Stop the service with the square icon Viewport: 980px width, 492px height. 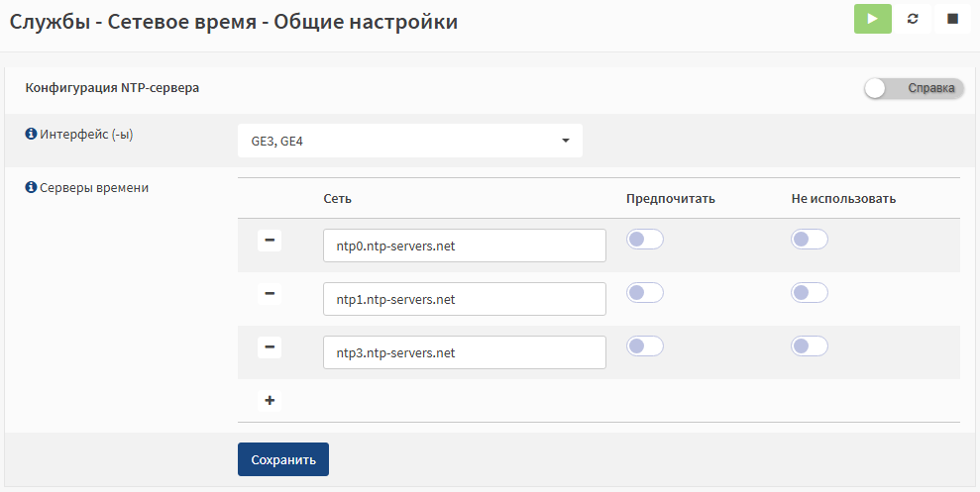coord(952,19)
